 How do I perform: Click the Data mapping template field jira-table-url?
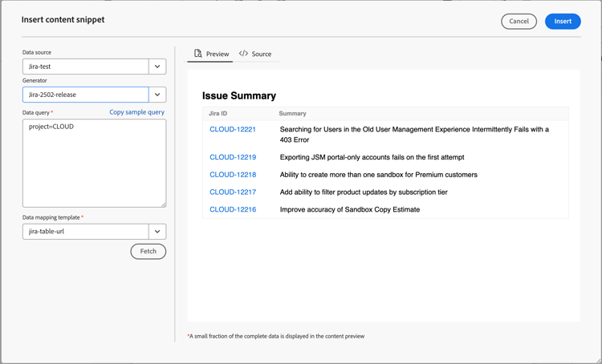pyautogui.click(x=86, y=232)
